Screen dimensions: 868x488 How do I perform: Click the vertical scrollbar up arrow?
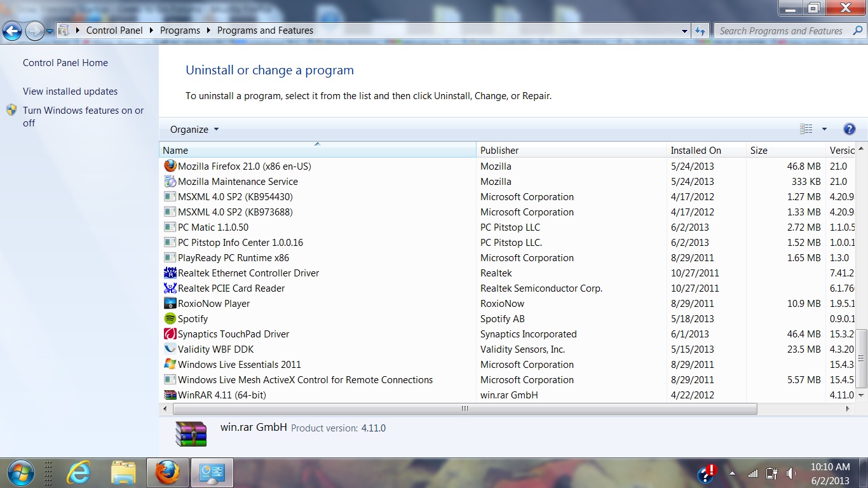click(862, 149)
